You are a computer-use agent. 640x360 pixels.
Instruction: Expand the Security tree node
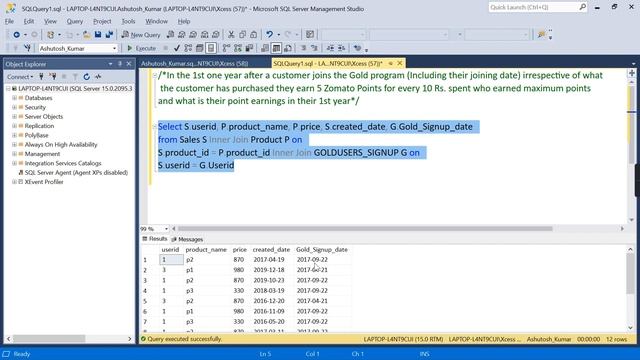click(x=14, y=107)
